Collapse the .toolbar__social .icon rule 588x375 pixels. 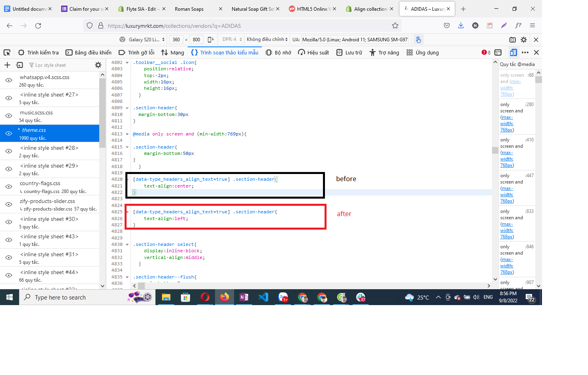click(x=127, y=63)
